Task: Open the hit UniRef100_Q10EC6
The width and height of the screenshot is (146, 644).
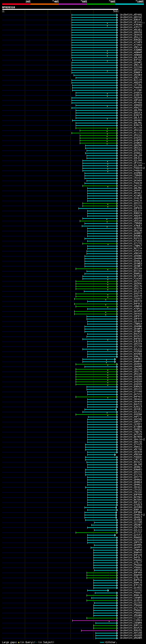Action: tap(131, 600)
